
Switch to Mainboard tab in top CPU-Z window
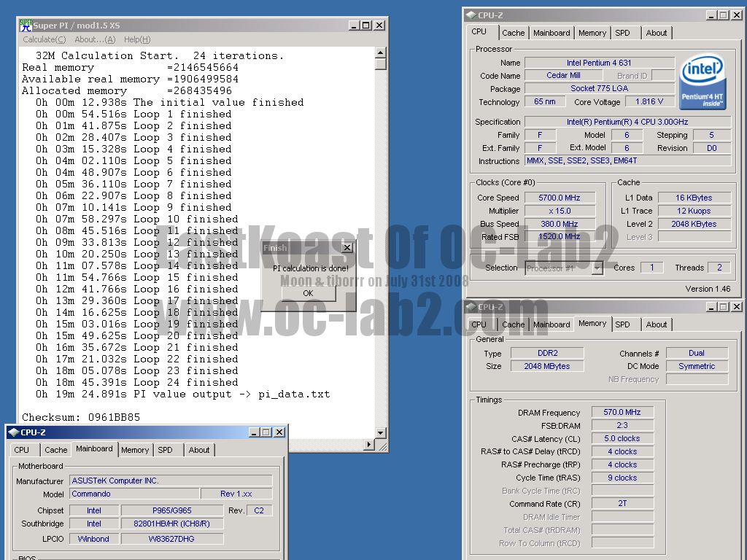551,33
